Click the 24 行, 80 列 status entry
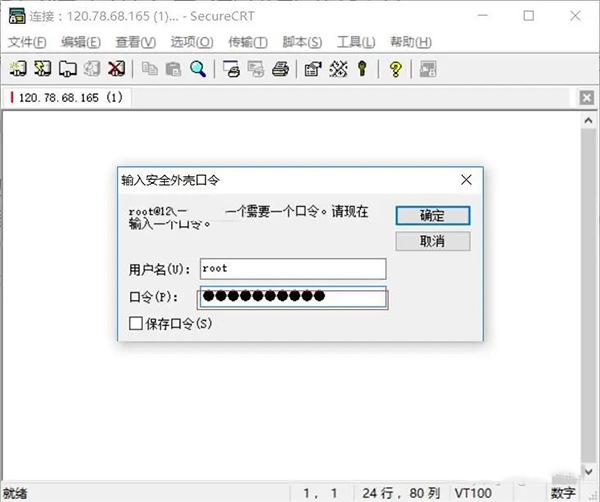This screenshot has width=600, height=502. click(x=401, y=493)
